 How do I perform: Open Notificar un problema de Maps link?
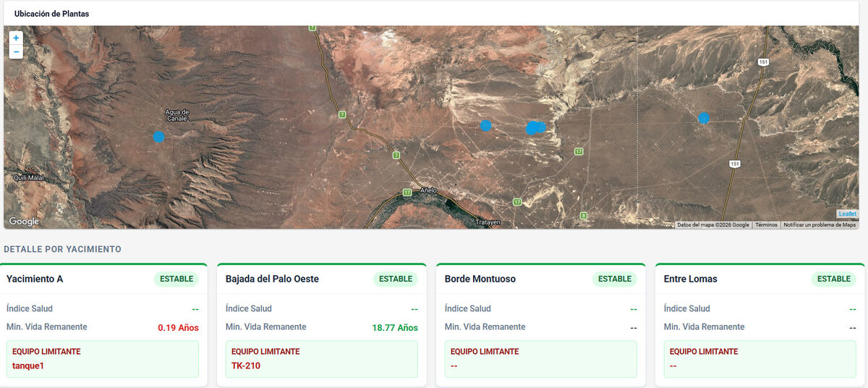820,225
